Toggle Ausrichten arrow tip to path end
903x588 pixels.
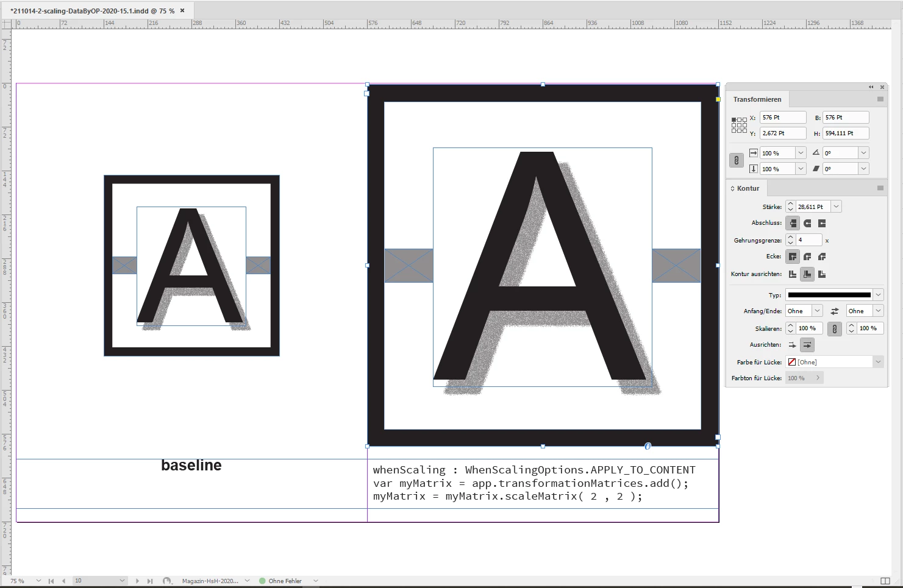[807, 345]
